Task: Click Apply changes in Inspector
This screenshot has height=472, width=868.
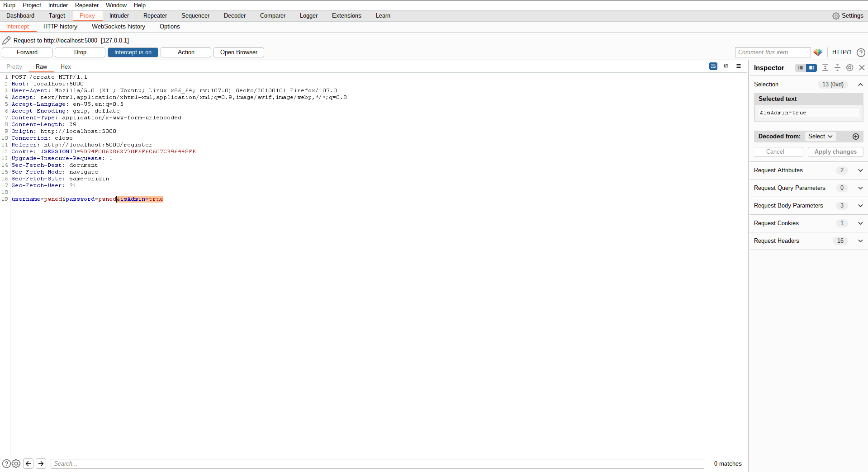Action: coord(835,152)
